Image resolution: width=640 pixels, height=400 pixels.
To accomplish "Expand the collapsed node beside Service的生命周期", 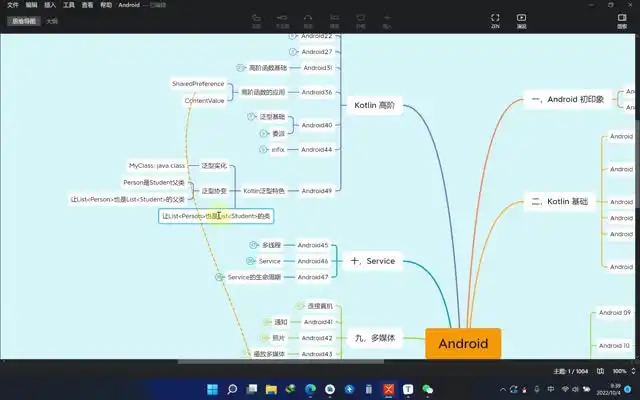I will [219, 277].
